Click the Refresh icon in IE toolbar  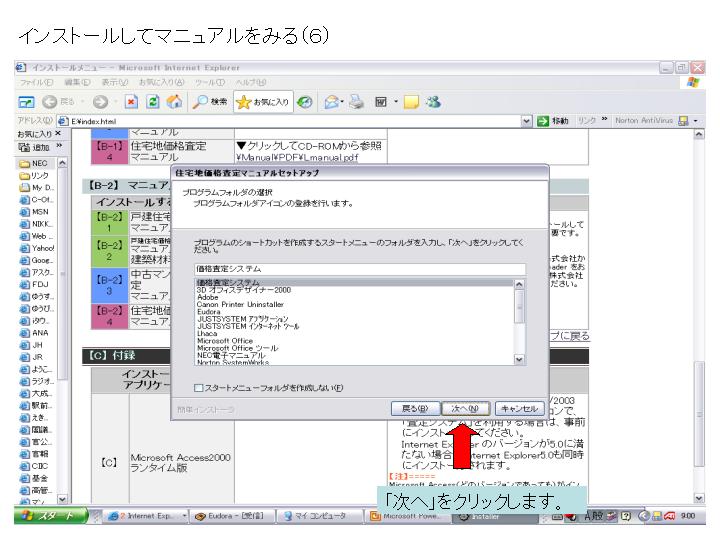pos(152,101)
